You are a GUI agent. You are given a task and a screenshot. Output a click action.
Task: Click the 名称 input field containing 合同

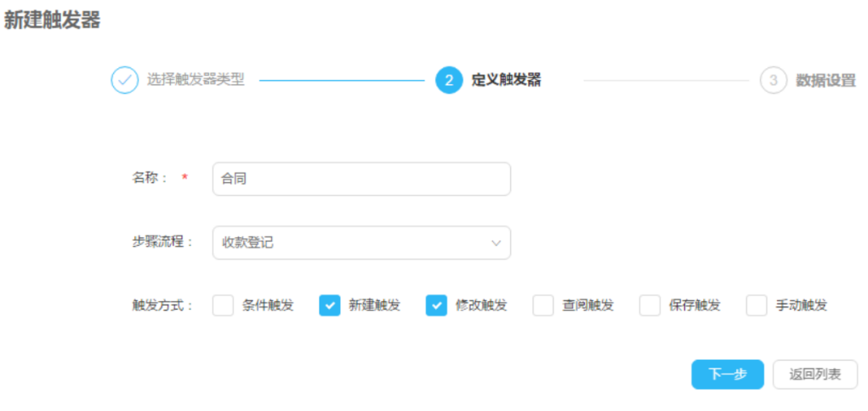(x=361, y=179)
